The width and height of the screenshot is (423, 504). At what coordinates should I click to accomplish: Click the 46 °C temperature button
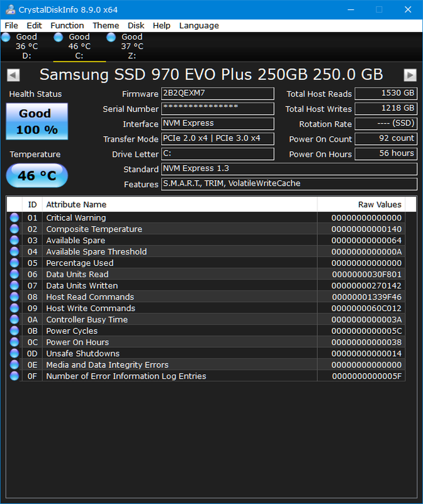click(37, 176)
